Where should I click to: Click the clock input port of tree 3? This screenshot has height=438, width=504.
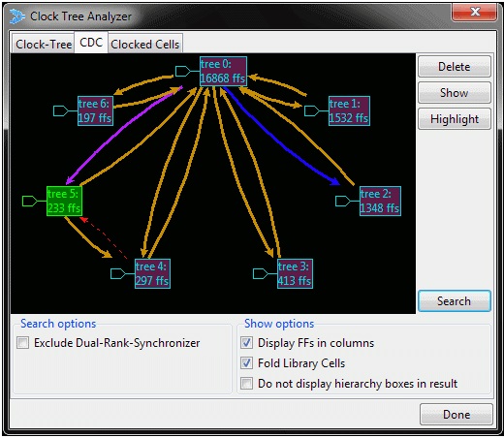261,274
